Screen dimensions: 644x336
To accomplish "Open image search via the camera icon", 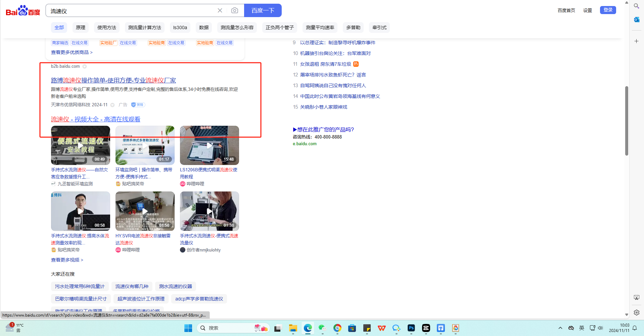I will (x=235, y=11).
